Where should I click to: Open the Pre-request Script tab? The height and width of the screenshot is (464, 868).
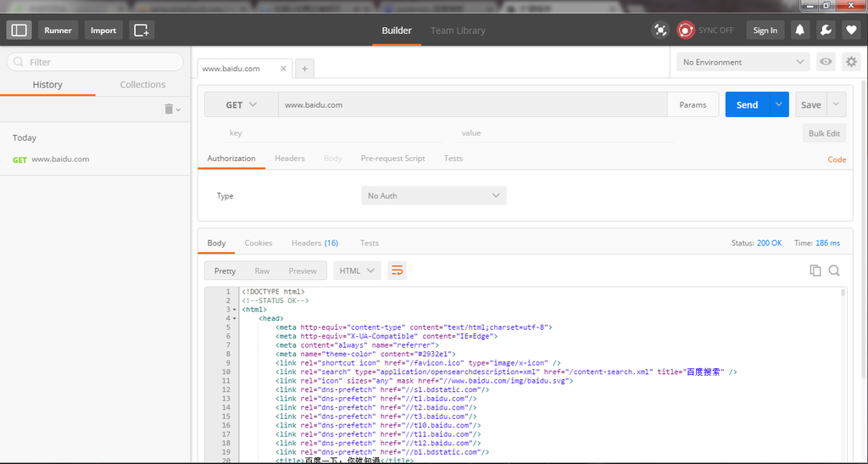393,159
